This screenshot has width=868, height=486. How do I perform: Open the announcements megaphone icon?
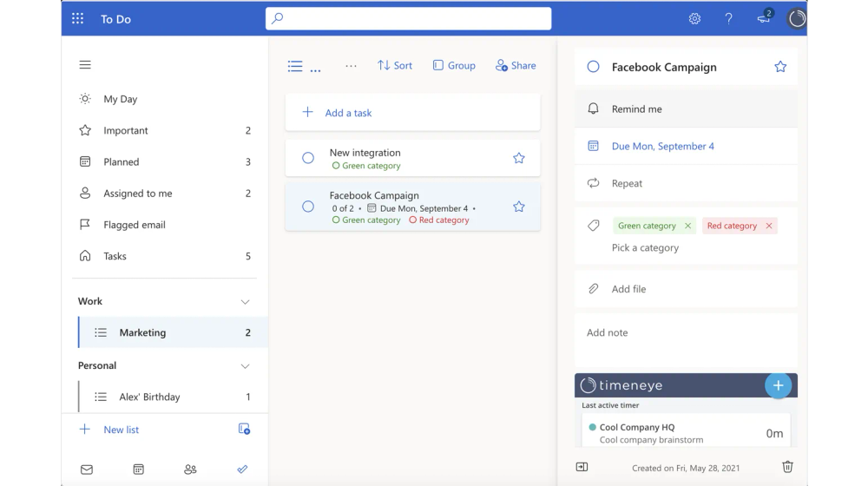point(764,17)
